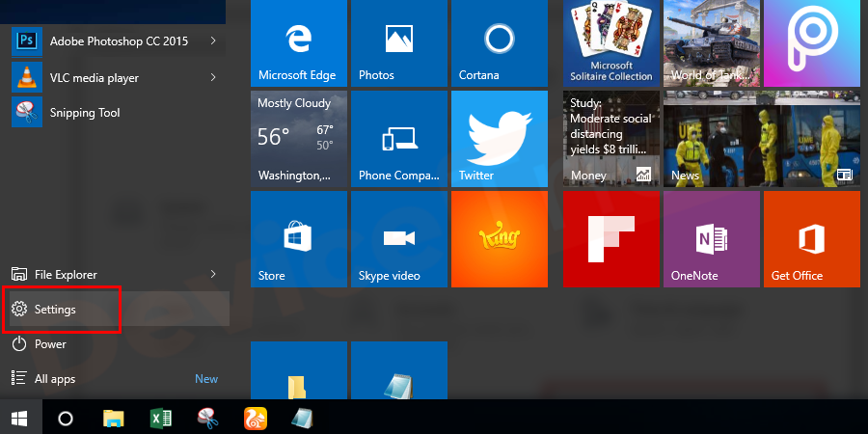The height and width of the screenshot is (434, 868).
Task: Select Power in the Start menu
Action: [x=50, y=344]
